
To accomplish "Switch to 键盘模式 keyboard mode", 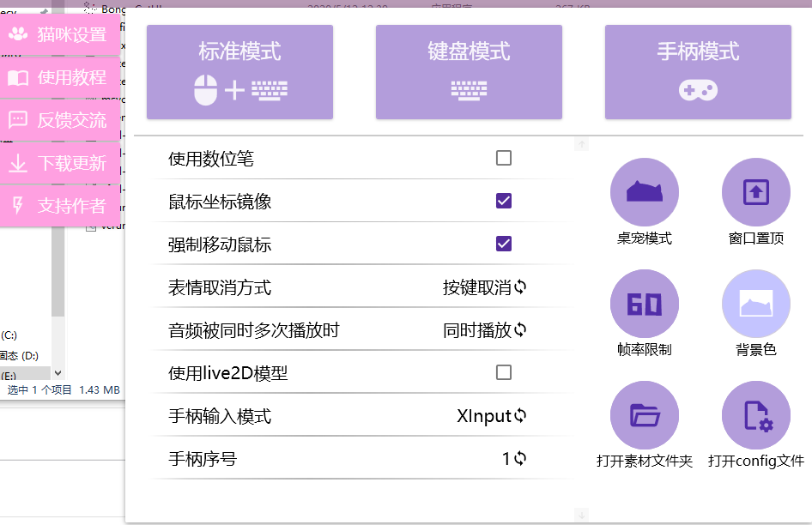I will (469, 72).
